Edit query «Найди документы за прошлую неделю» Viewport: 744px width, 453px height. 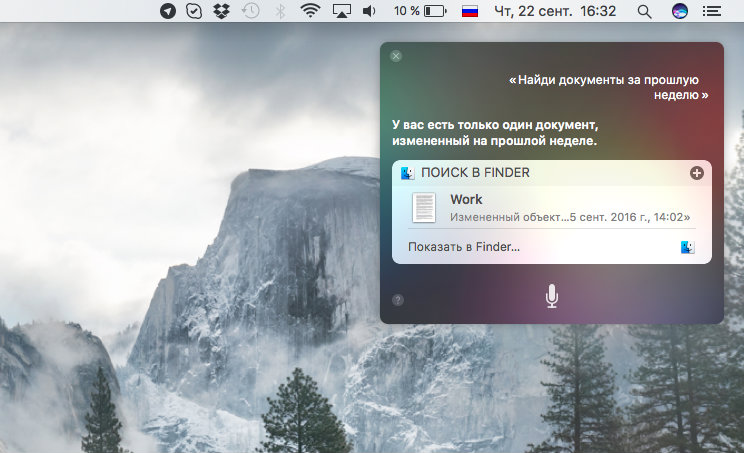(x=609, y=87)
